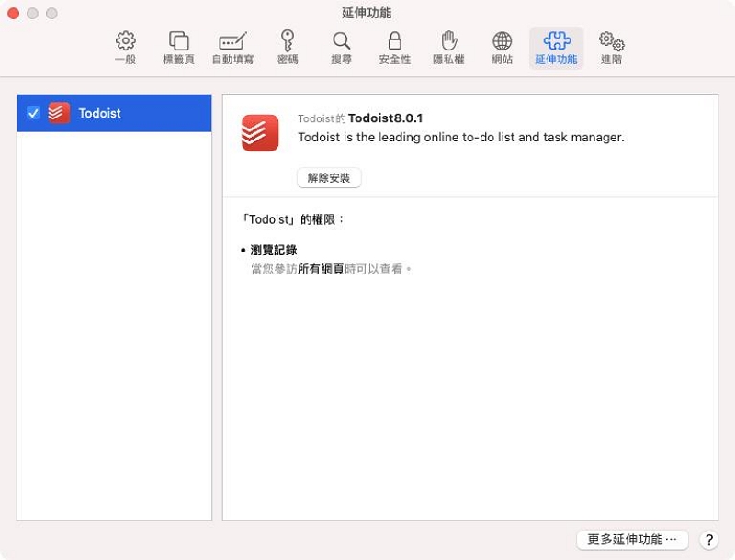Select the 延伸功能 (Extensions) puzzle pane

coord(557,48)
